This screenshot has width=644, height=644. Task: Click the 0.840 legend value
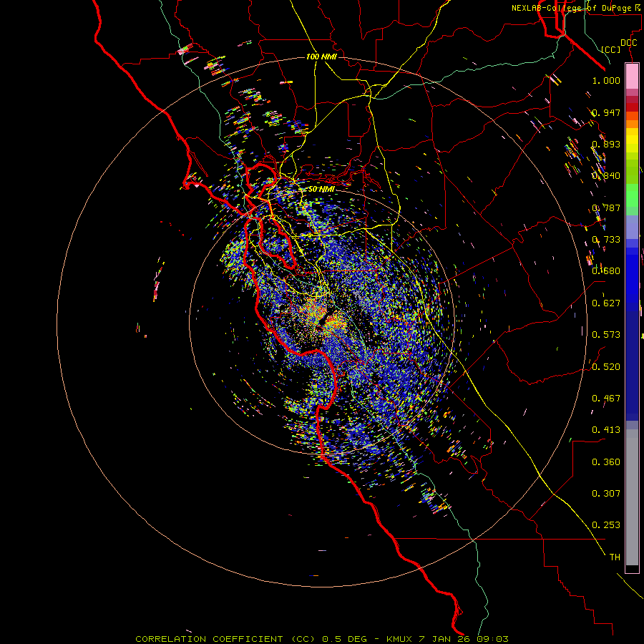(606, 176)
